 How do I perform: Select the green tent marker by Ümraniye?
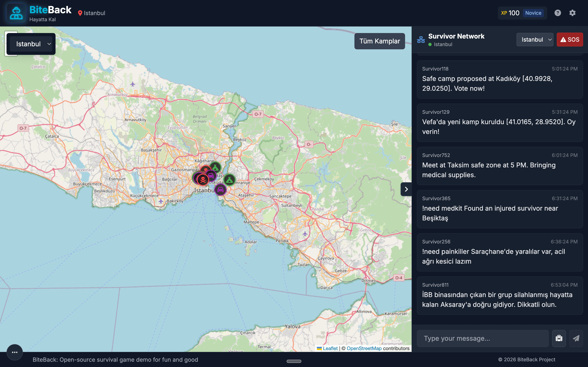click(229, 180)
